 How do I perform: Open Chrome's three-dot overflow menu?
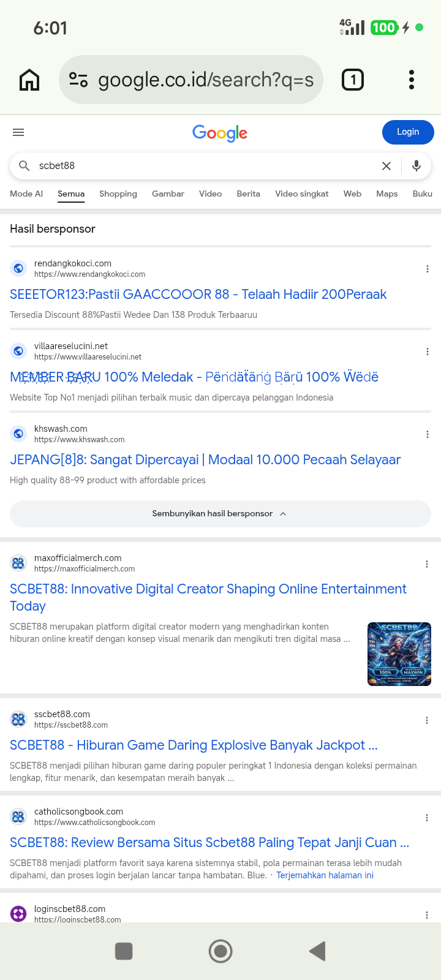pos(412,80)
